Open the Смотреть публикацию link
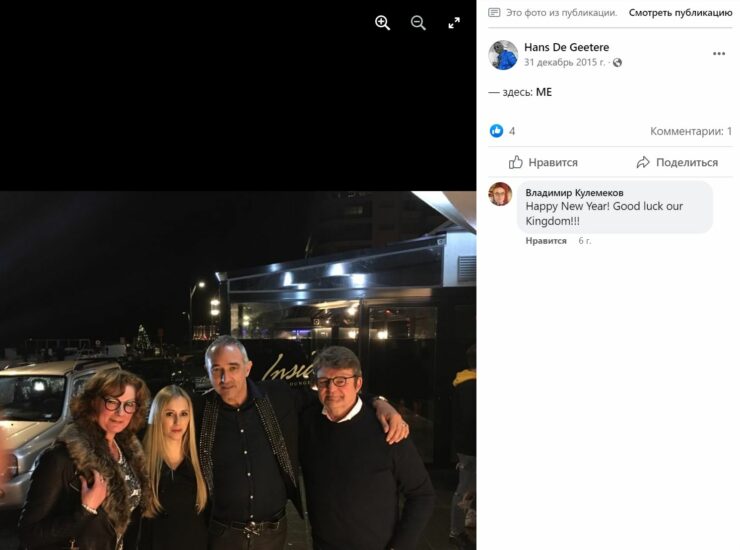The image size is (740, 550). click(681, 13)
